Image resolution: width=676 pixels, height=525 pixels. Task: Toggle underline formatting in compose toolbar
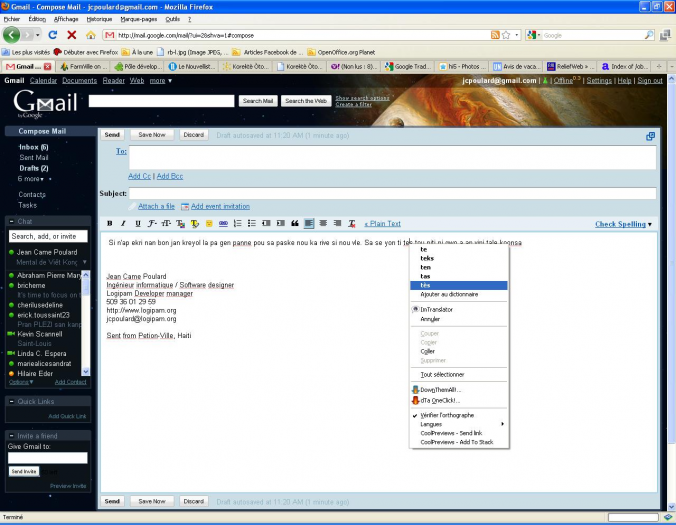138,223
